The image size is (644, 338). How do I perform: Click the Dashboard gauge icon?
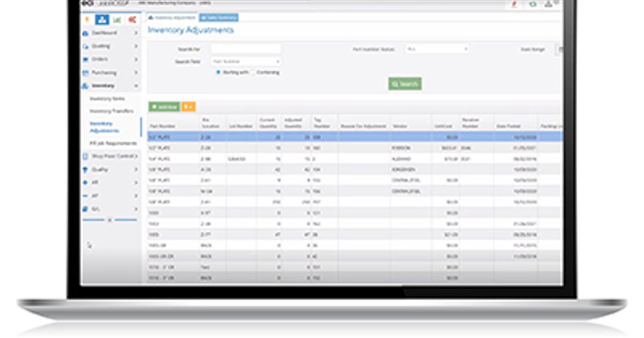pyautogui.click(x=85, y=33)
